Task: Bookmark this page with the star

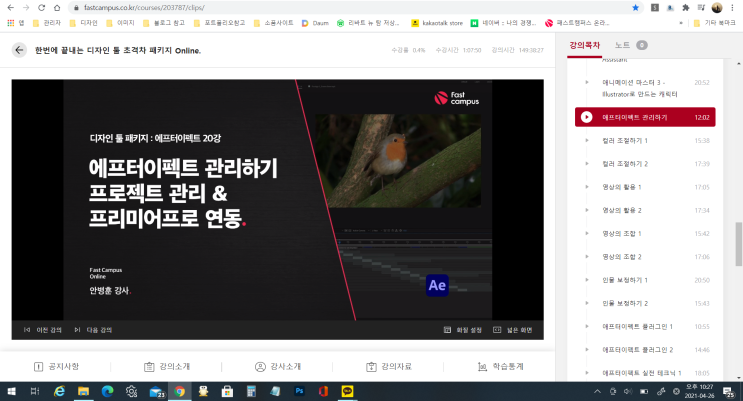Action: click(x=635, y=8)
